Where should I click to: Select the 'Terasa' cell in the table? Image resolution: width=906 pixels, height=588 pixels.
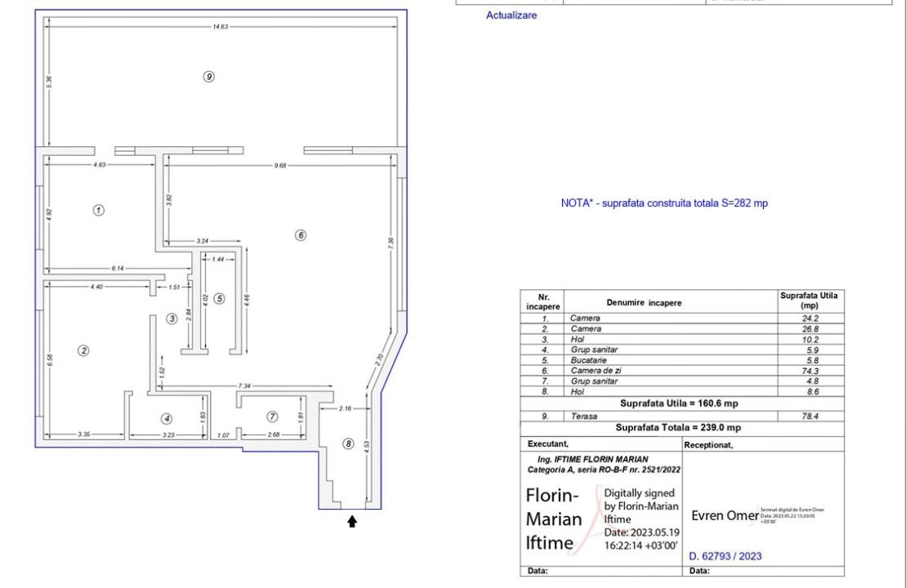[583, 416]
